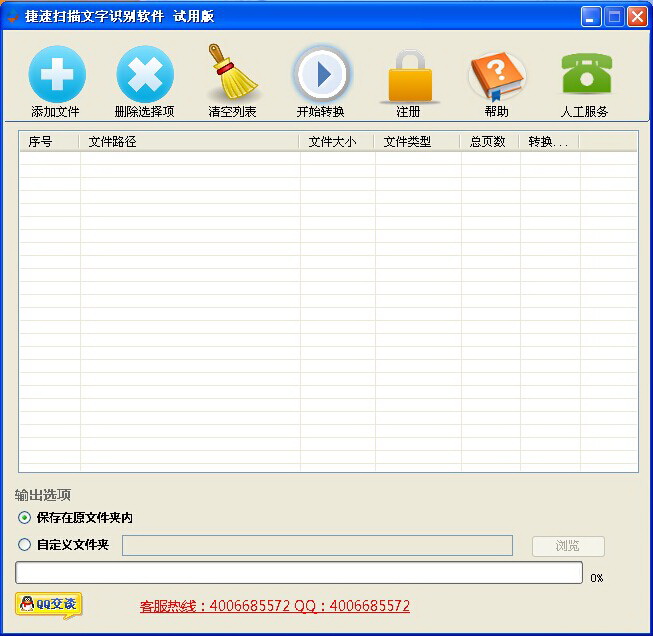Click the 添加文件 add file icon
The height and width of the screenshot is (636, 653).
(57, 74)
